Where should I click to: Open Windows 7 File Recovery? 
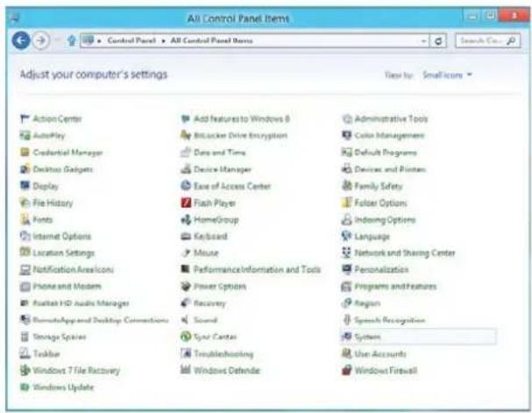tap(76, 370)
